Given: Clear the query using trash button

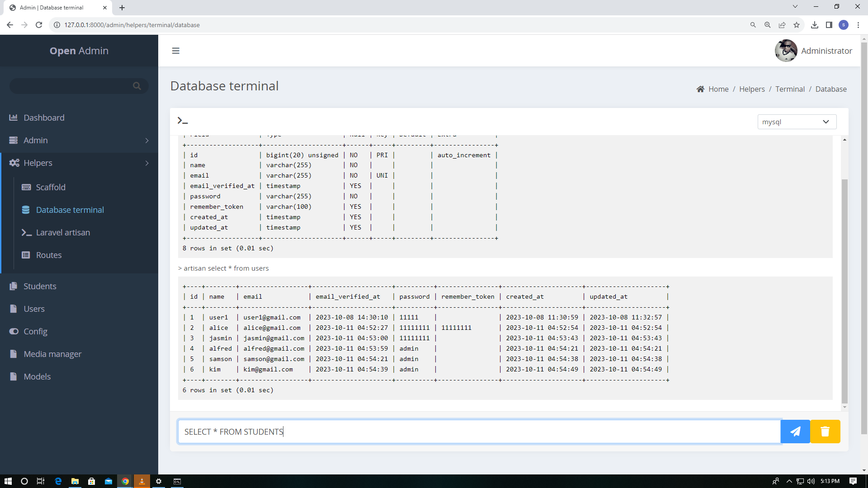Looking at the screenshot, I should point(825,432).
